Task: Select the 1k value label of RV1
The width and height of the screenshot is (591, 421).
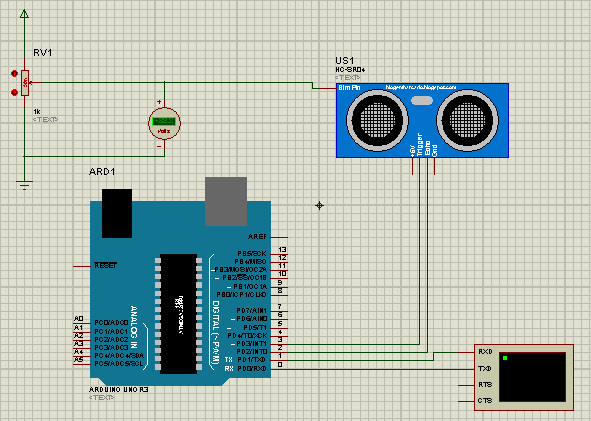Action: click(37, 112)
